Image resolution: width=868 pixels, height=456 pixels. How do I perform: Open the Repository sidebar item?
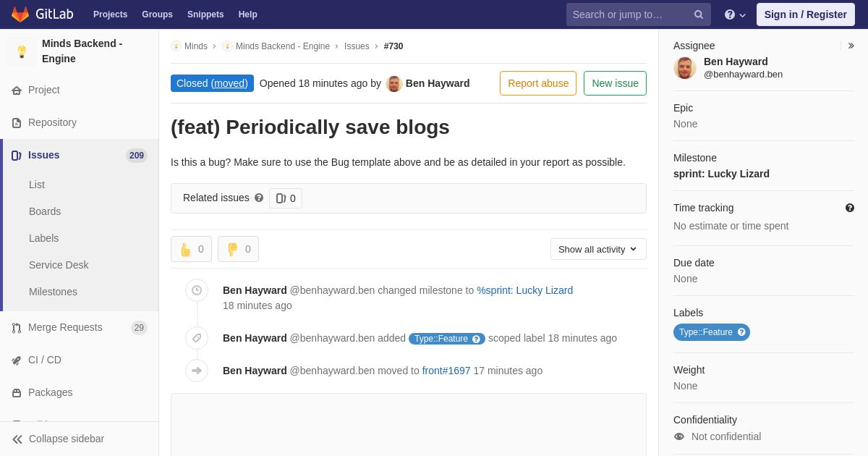click(80, 122)
